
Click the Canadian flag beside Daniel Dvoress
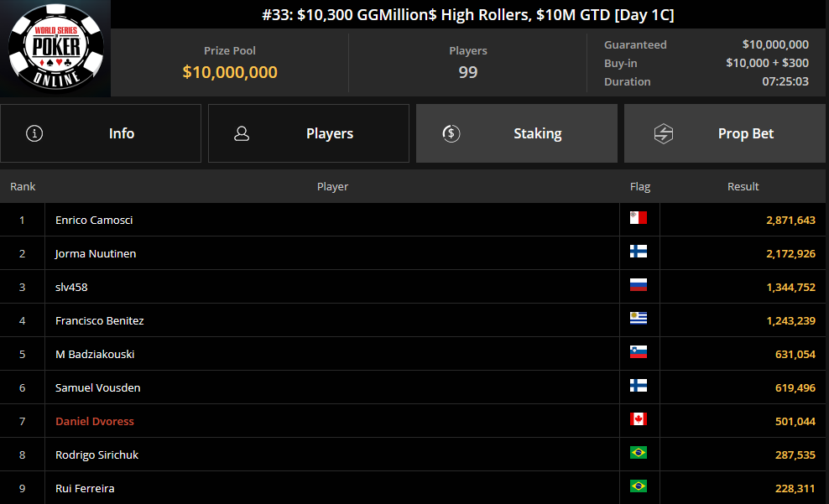(639, 419)
